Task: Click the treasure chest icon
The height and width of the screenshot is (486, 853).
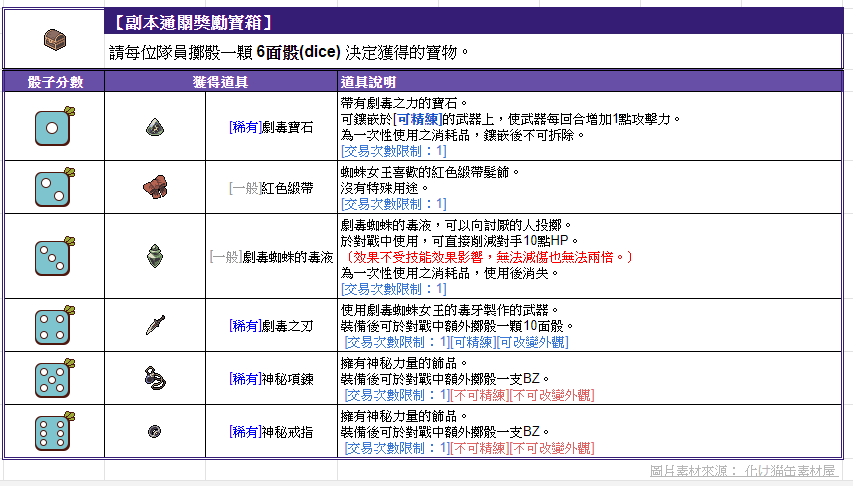Action: point(55,40)
